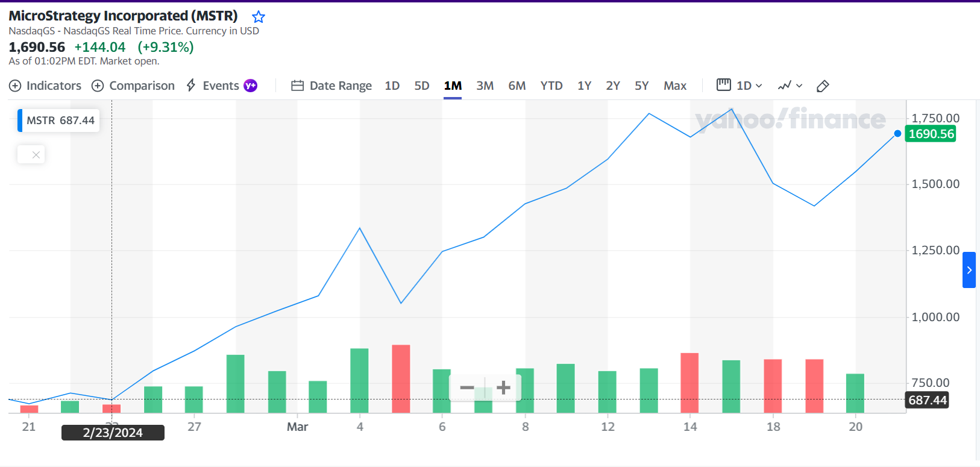Image resolution: width=980 pixels, height=467 pixels.
Task: Click the 27 x-axis date label
Action: coord(194,427)
